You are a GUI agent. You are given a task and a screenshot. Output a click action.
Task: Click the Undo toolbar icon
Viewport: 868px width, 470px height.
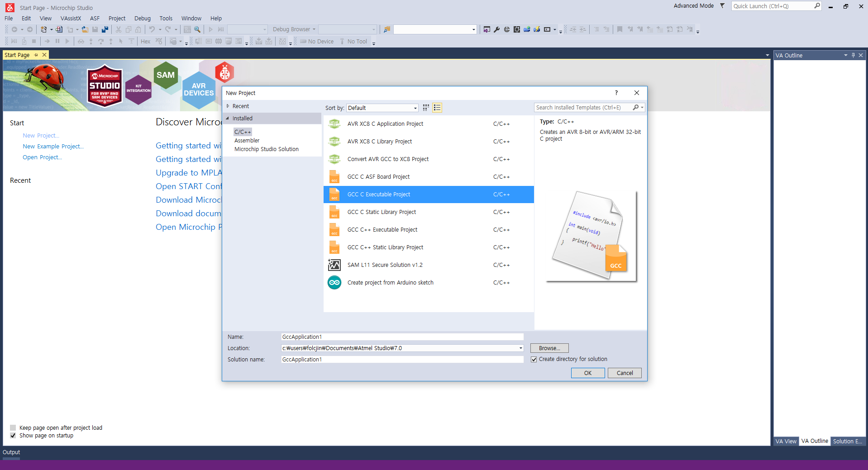152,29
